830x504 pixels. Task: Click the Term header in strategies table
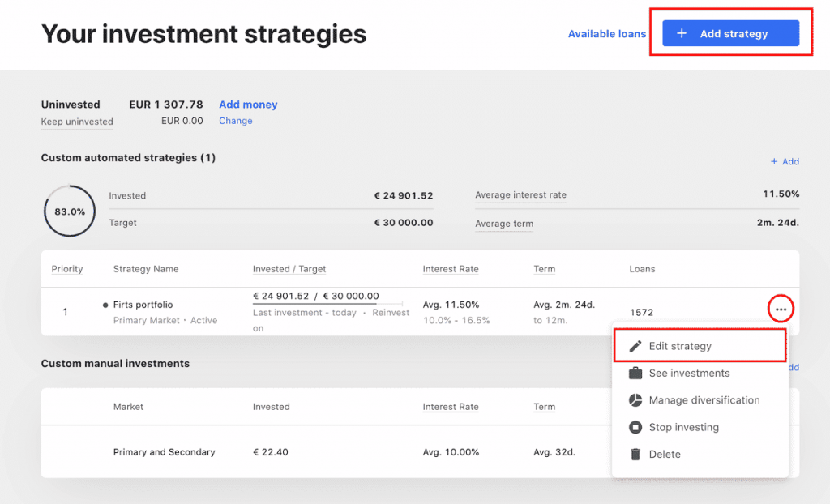(544, 269)
